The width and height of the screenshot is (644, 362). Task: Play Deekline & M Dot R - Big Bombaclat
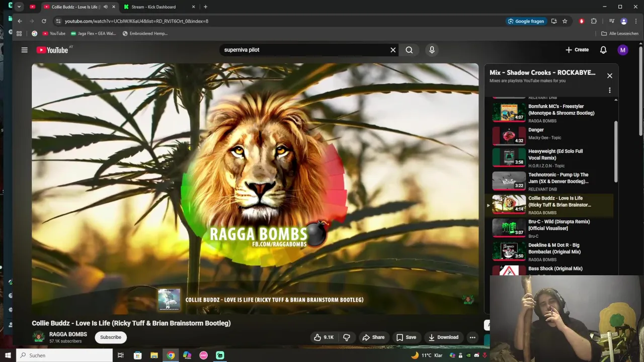552,252
